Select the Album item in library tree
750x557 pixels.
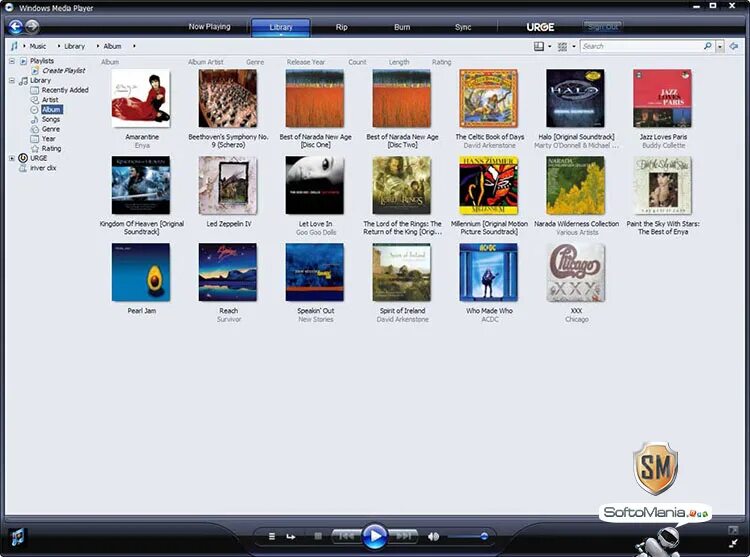(x=51, y=109)
